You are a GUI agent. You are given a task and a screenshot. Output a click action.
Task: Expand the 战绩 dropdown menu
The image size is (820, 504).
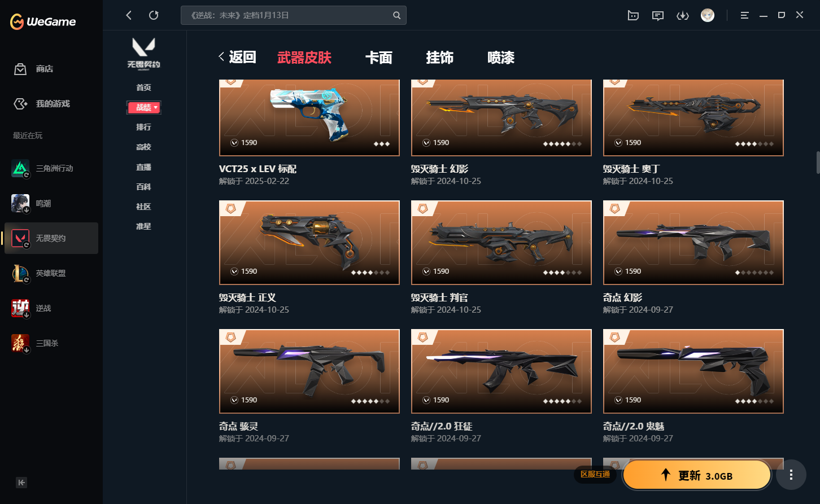pos(144,107)
